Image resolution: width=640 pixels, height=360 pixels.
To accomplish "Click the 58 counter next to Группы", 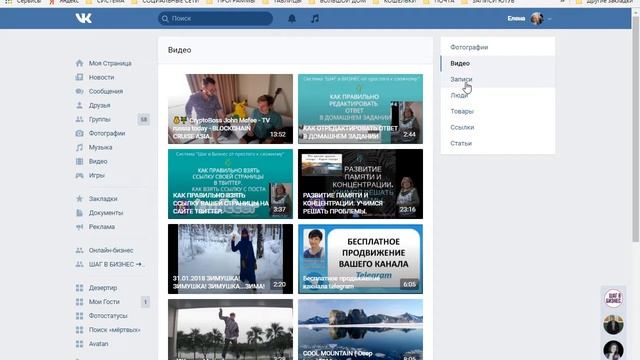I will (x=144, y=119).
